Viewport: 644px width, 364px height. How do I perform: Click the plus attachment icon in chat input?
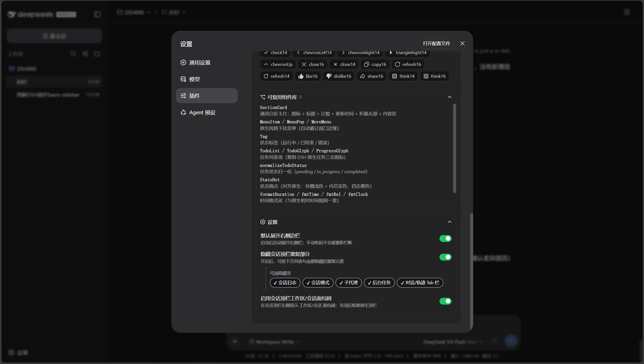coord(235,342)
